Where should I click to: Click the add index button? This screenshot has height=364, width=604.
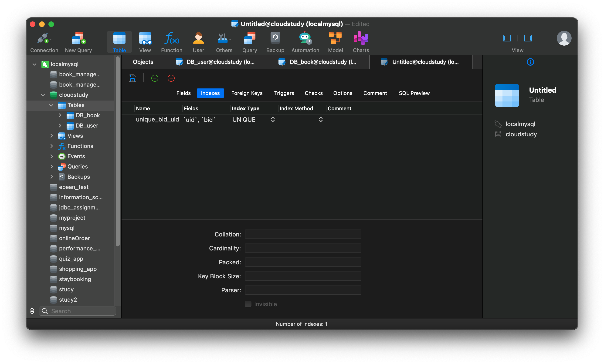tap(154, 78)
